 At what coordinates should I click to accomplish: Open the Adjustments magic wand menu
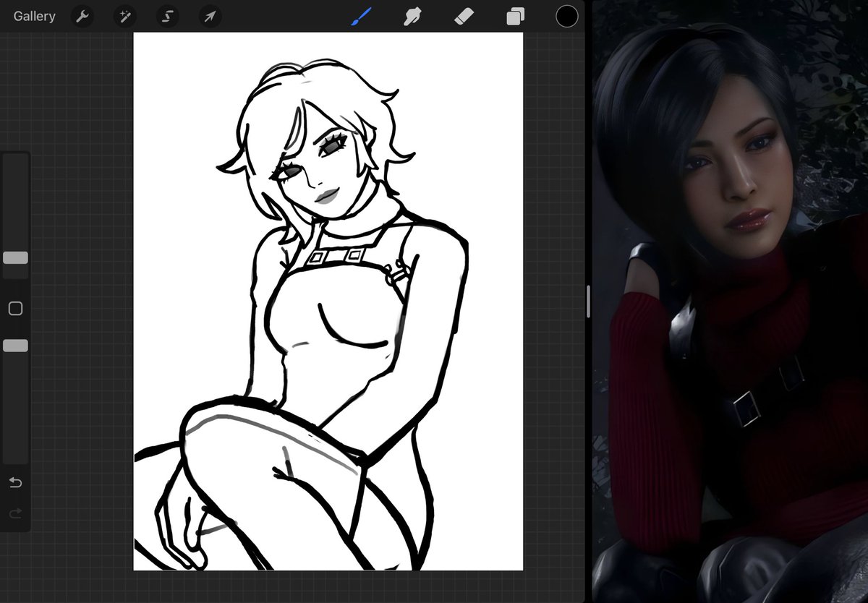coord(125,16)
